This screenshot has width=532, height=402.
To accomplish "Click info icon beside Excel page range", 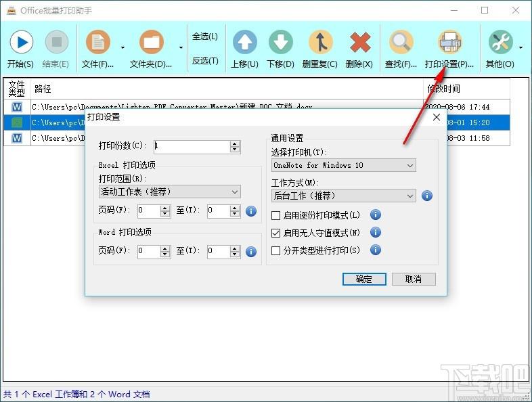I will [250, 211].
